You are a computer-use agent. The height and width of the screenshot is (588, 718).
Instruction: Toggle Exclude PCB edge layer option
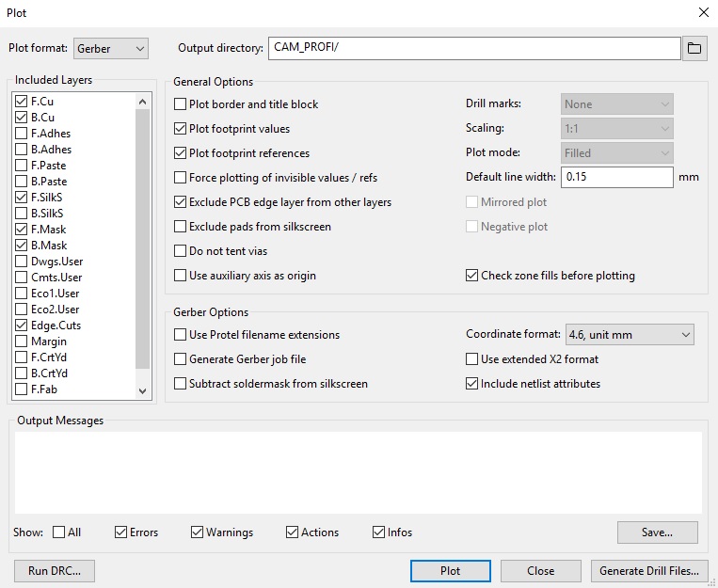(x=182, y=202)
